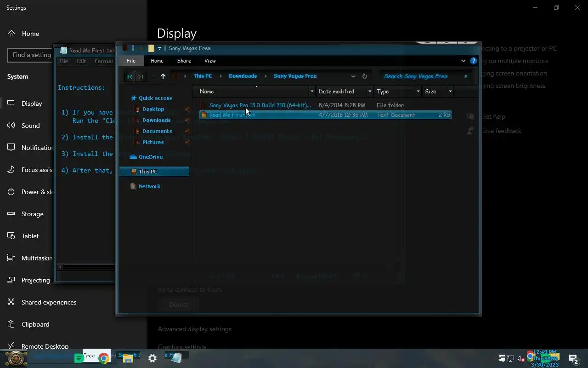This screenshot has height=368, width=588.
Task: Open Get help link in Settings
Action: click(x=494, y=117)
